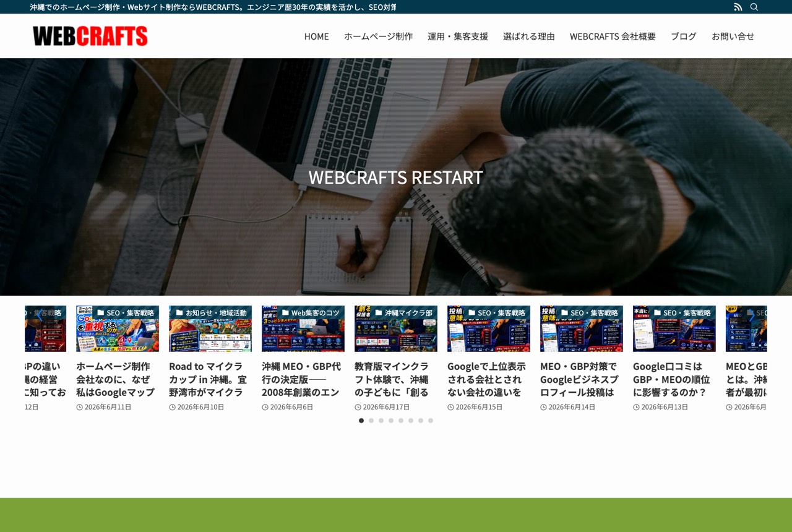Click the 沖縄マイクラ部 category label
This screenshot has width=792, height=532.
(x=408, y=313)
